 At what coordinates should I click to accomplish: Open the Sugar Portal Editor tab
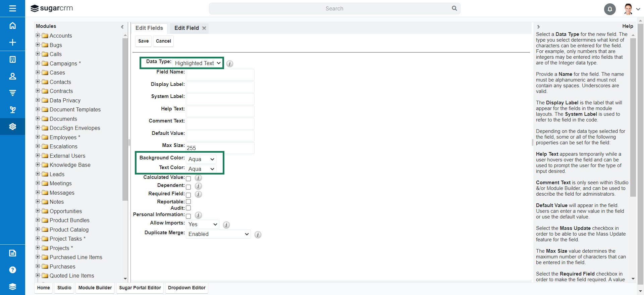click(x=140, y=288)
